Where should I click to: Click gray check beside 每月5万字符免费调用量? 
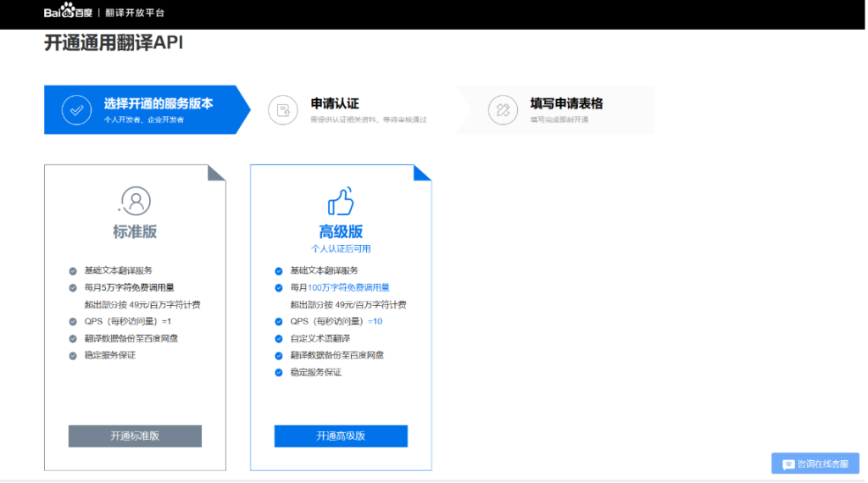73,288
